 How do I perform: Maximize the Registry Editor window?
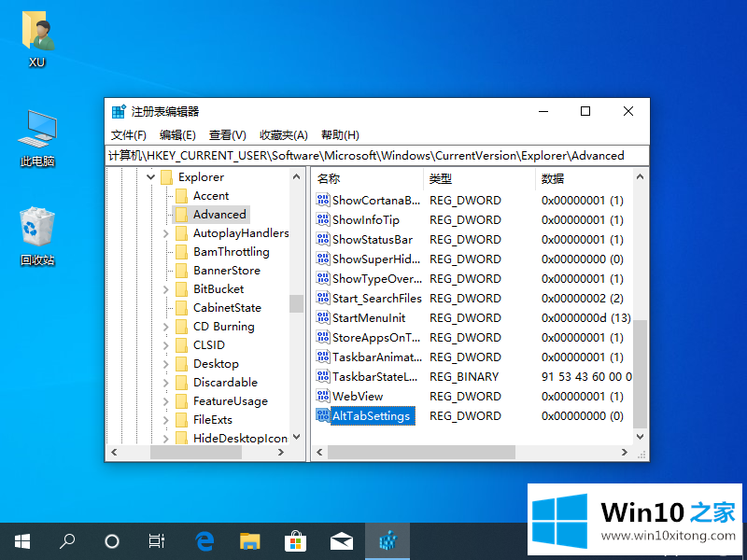[x=585, y=111]
